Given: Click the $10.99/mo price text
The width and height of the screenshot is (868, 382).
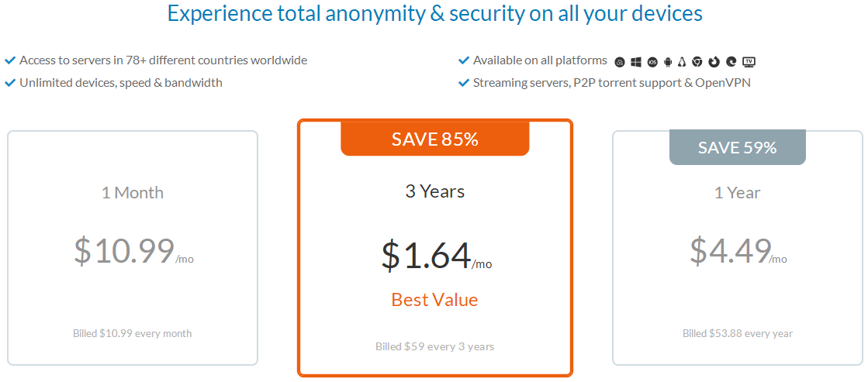Looking at the screenshot, I should click(134, 250).
